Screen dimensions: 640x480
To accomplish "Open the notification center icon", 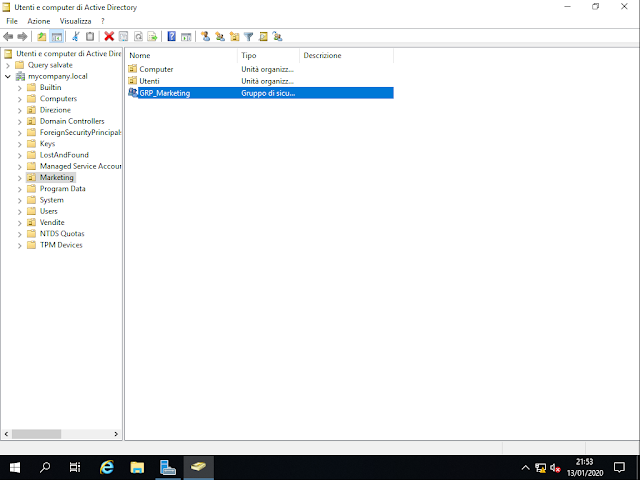I will coord(620,467).
